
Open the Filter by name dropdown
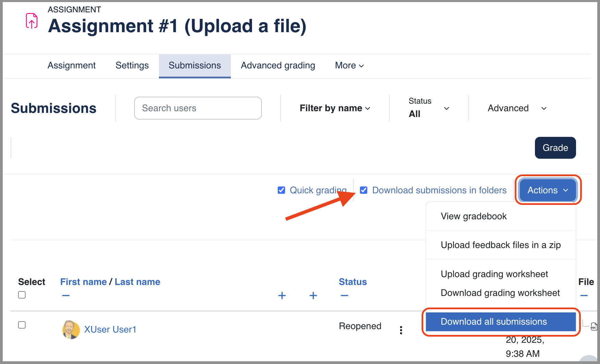pos(335,108)
